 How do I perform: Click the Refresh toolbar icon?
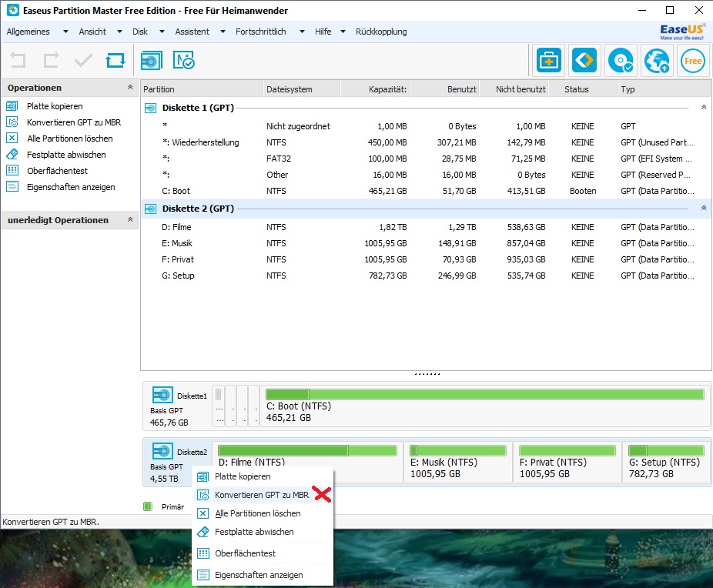pyautogui.click(x=115, y=60)
